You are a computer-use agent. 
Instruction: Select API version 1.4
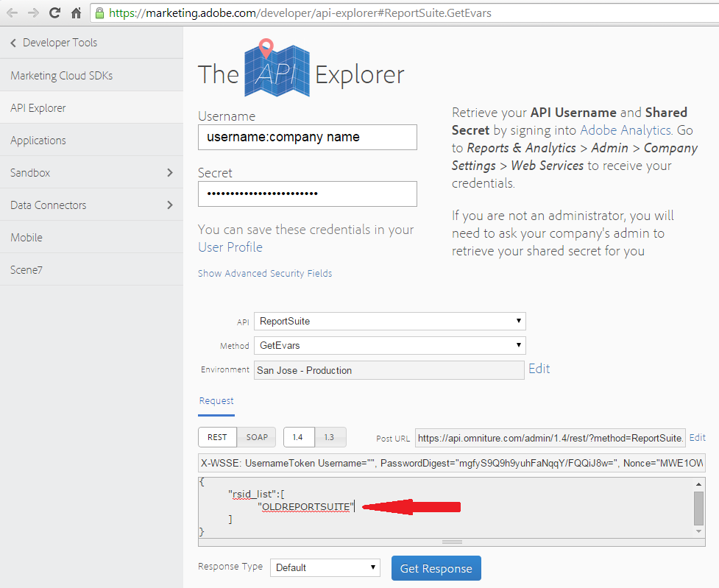[299, 437]
